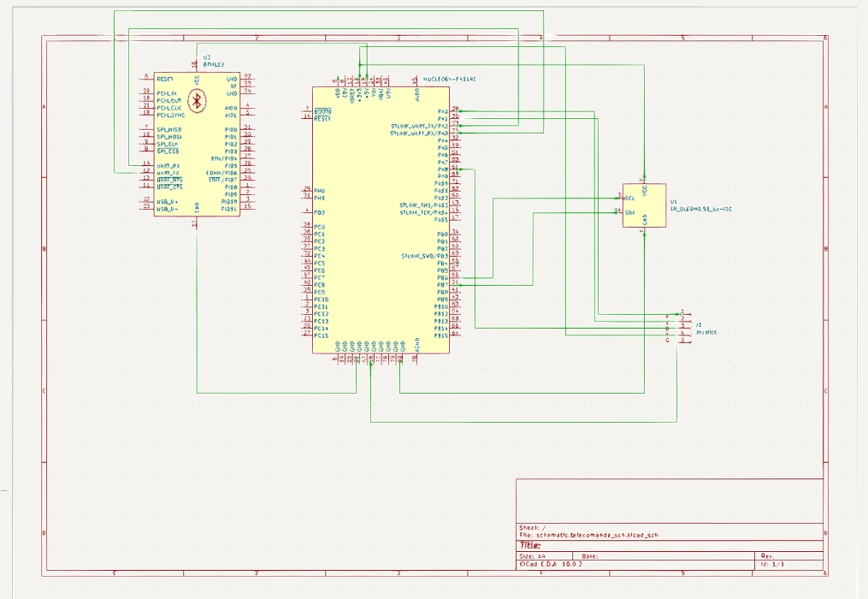Select pin 5 of the Joystick connector
This screenshot has width=868, height=599.
click(683, 341)
